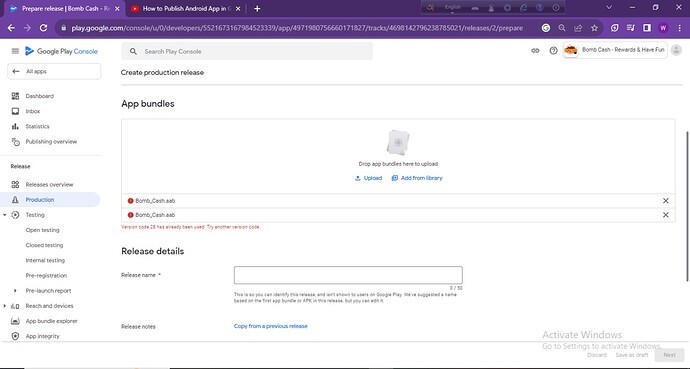Click the browser address bar URL
The image size is (690, 369).
coord(297,28)
